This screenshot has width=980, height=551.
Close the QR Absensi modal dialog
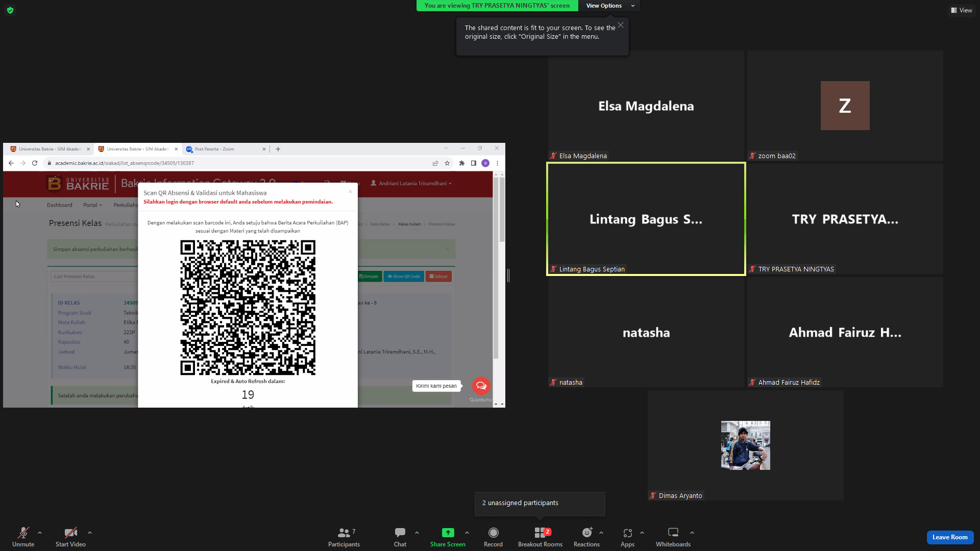pos(350,192)
